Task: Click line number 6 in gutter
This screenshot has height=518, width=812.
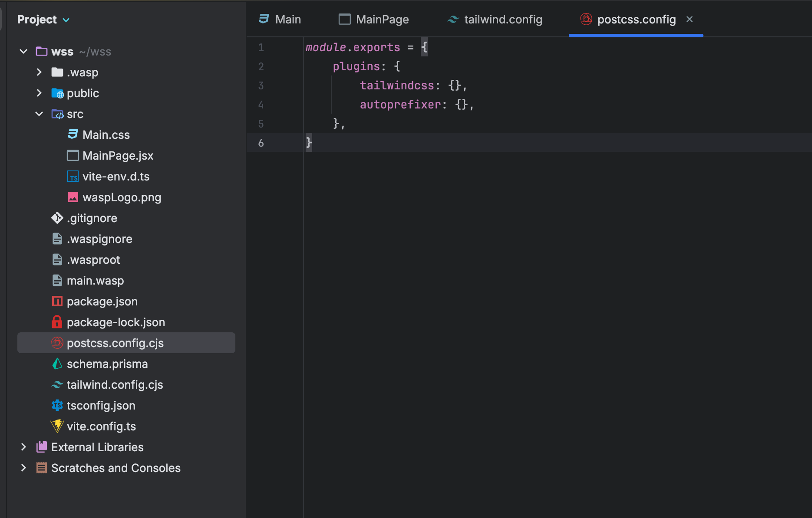Action: pos(261,143)
